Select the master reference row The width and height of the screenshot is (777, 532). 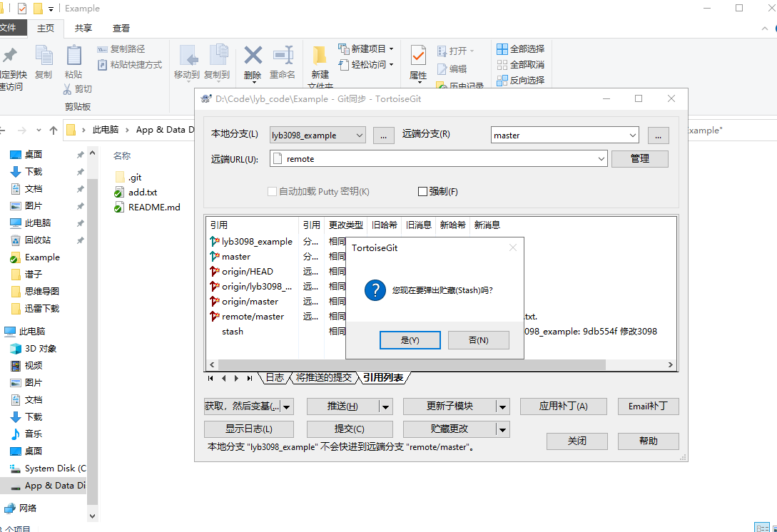coord(236,257)
